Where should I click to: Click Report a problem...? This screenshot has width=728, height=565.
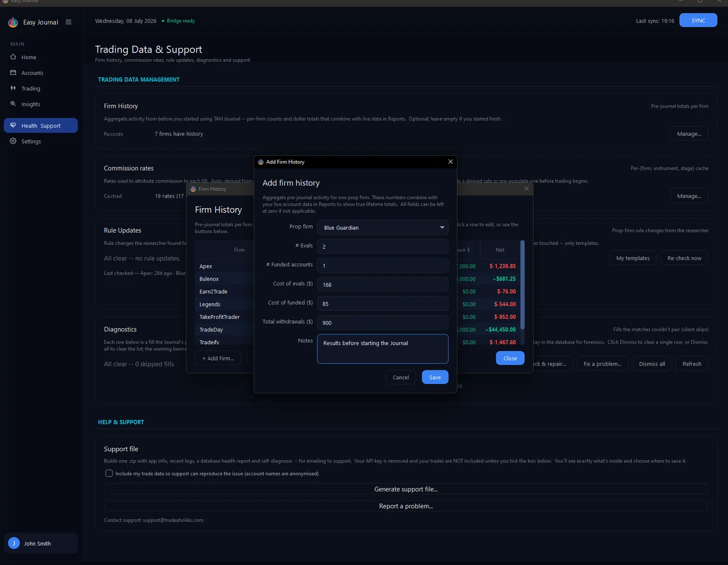(406, 506)
